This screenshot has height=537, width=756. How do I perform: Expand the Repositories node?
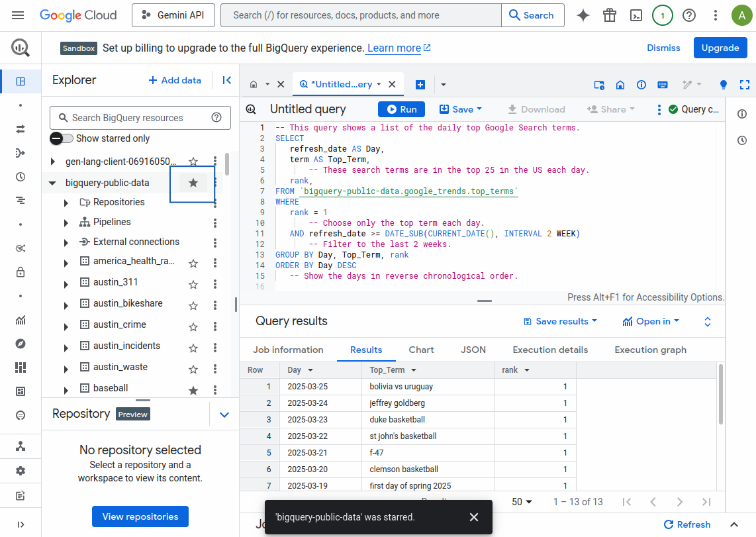tap(66, 203)
